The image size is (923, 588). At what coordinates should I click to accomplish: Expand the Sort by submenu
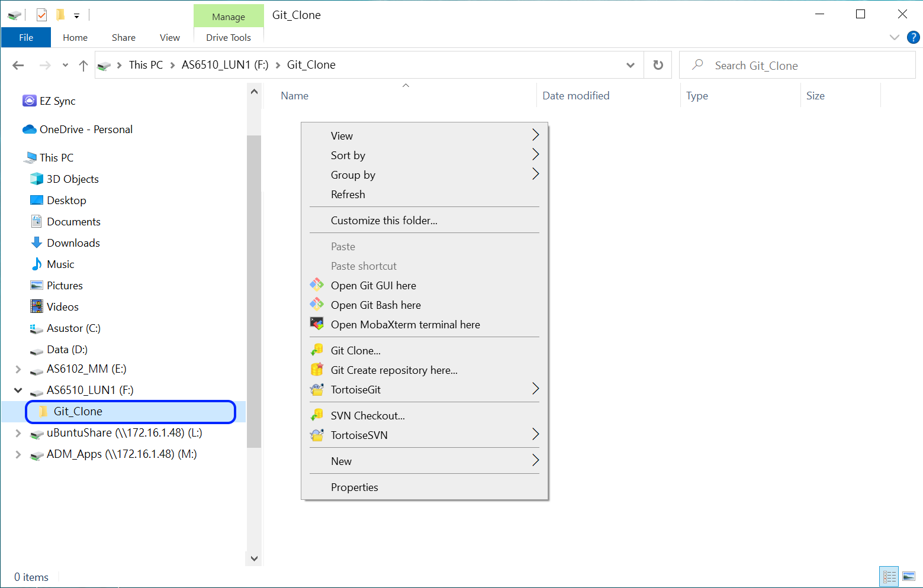pos(535,154)
